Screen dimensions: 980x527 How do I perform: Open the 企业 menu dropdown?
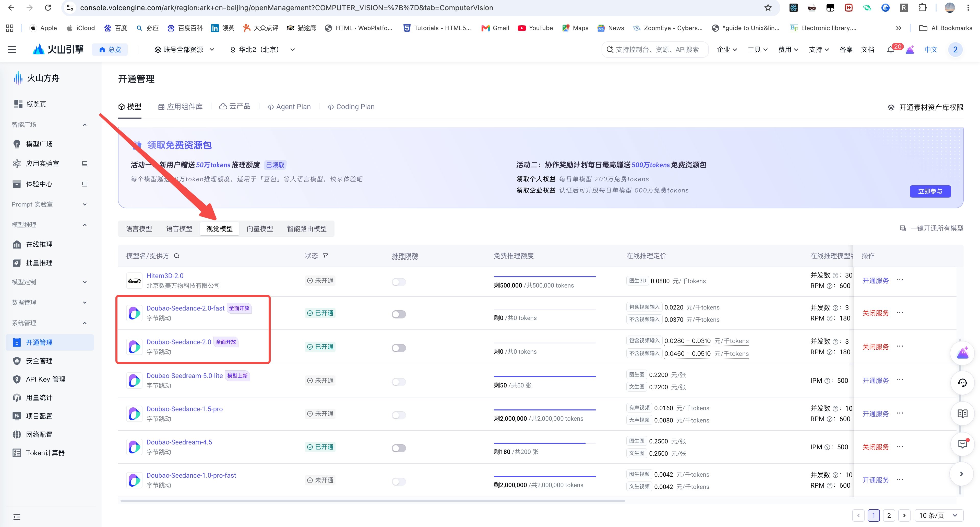click(x=727, y=50)
